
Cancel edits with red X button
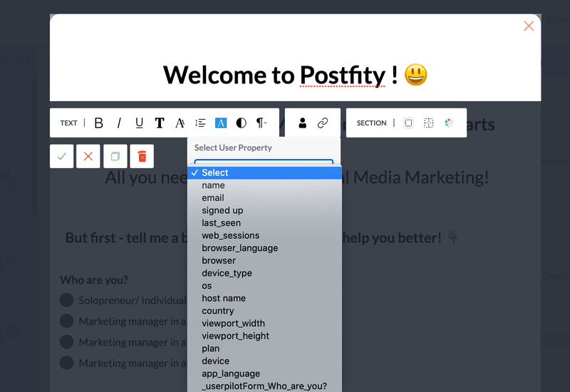[x=88, y=156]
